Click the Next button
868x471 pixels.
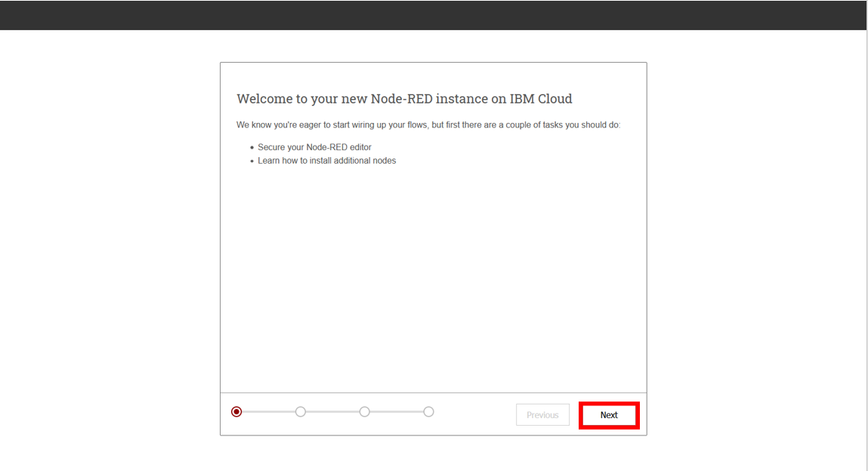click(x=609, y=415)
